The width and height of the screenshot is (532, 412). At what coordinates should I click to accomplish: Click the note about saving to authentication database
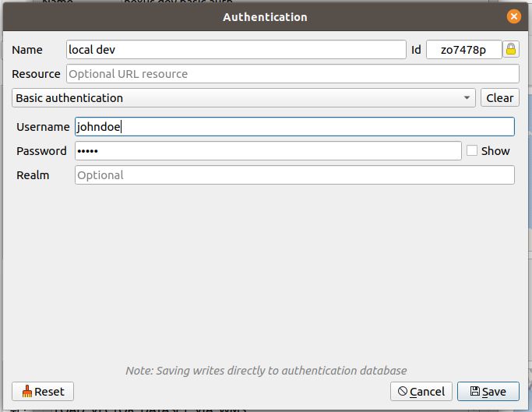click(266, 370)
